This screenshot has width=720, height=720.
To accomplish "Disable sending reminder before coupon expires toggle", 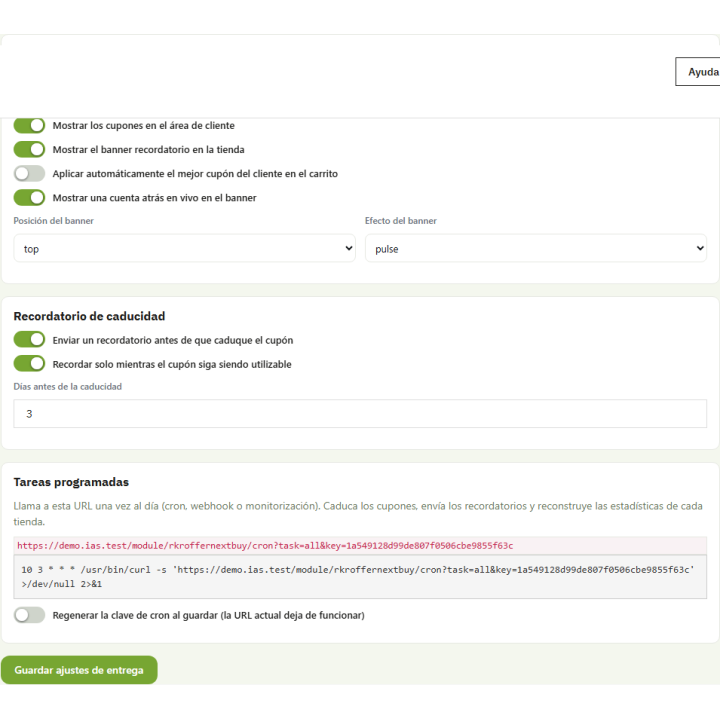I will 29,340.
